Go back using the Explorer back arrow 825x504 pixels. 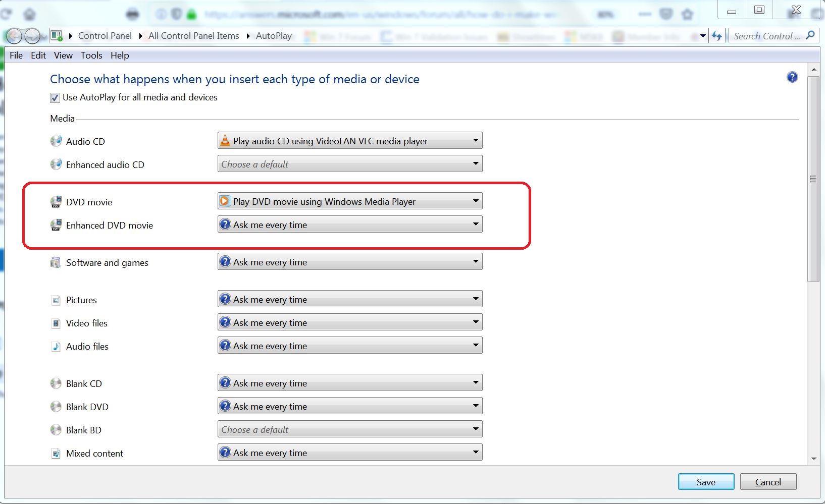[x=14, y=36]
